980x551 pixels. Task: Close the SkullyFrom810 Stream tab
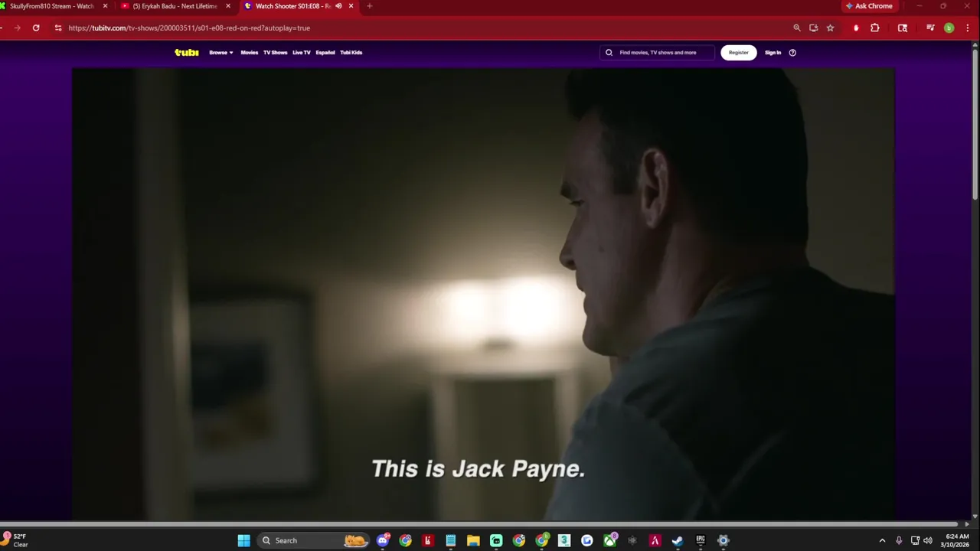pos(105,6)
